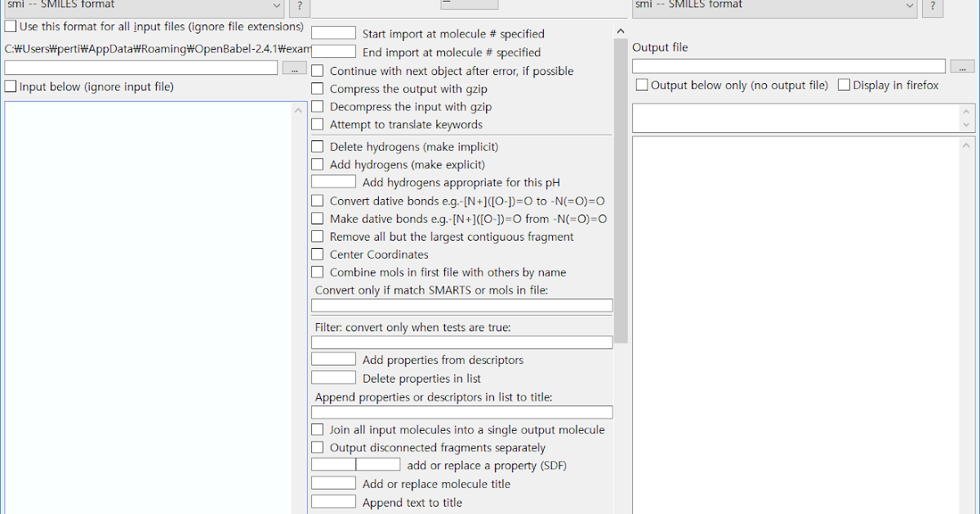Enable 'Use this format for all input files'
Viewport: 980px width, 514px height.
pos(11,27)
